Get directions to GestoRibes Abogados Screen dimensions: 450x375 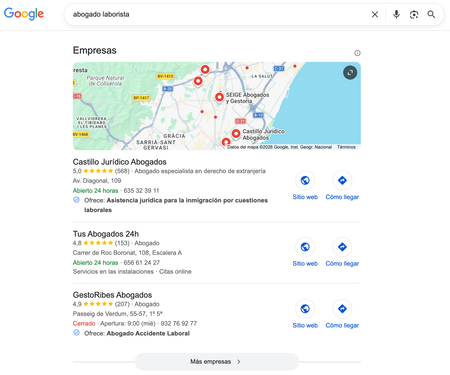click(x=342, y=309)
